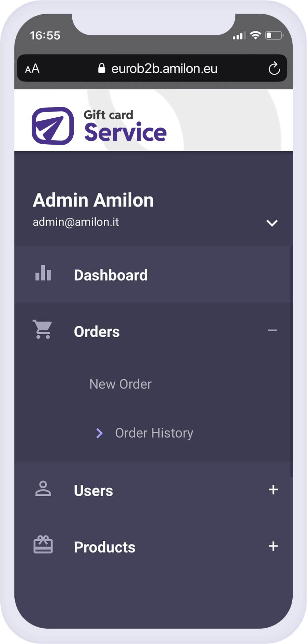Image resolution: width=307 pixels, height=644 pixels.
Task: Go to Order History
Action: [x=154, y=433]
